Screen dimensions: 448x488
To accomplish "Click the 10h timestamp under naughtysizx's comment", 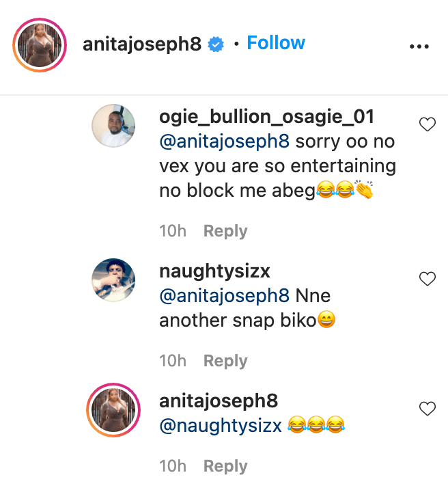I will (173, 361).
